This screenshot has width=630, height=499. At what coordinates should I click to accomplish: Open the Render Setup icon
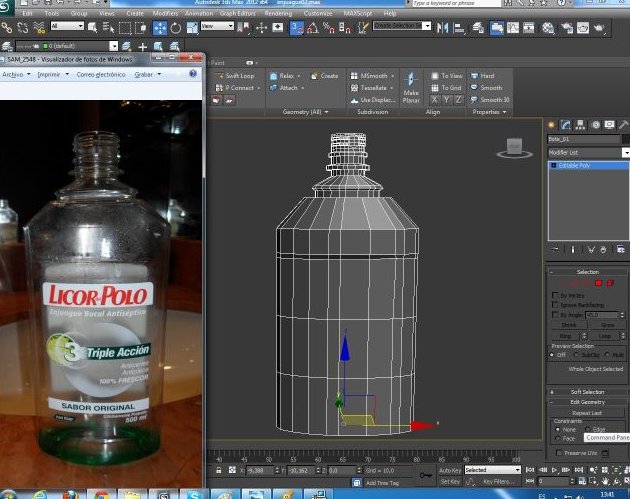tap(567, 28)
